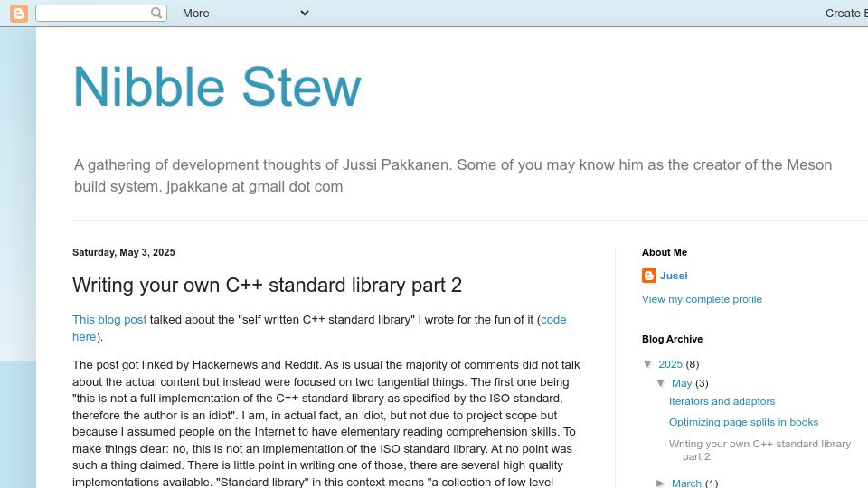
Task: Open the Nibble Stew blog title
Action: click(x=217, y=87)
